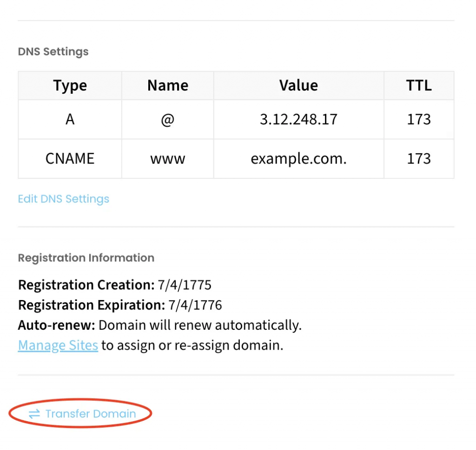Click the TTL column header
476x450 pixels.
[x=419, y=85]
